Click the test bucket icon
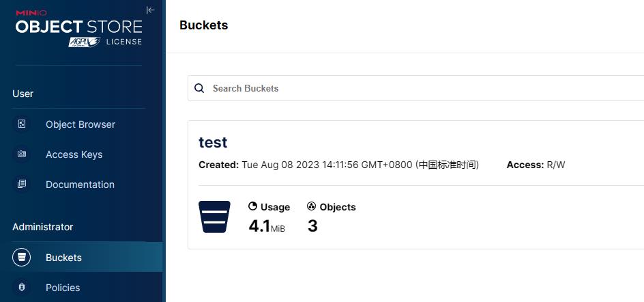Screen dimensions: 644x302 pos(214,217)
